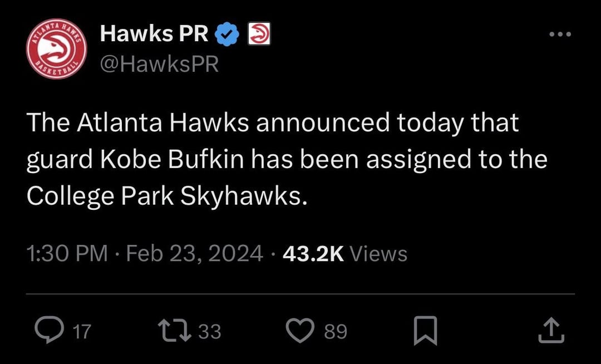
Task: Share the tweet via the share icon
Action: point(551,331)
